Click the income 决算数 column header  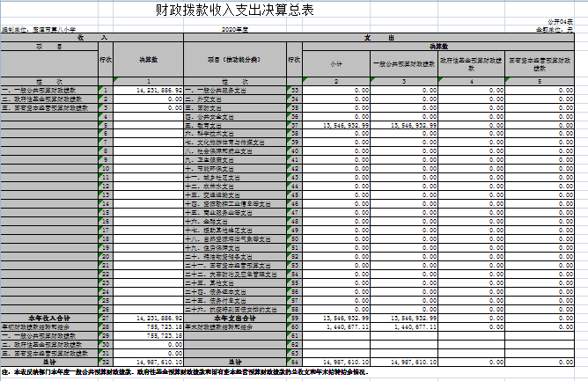tap(149, 60)
